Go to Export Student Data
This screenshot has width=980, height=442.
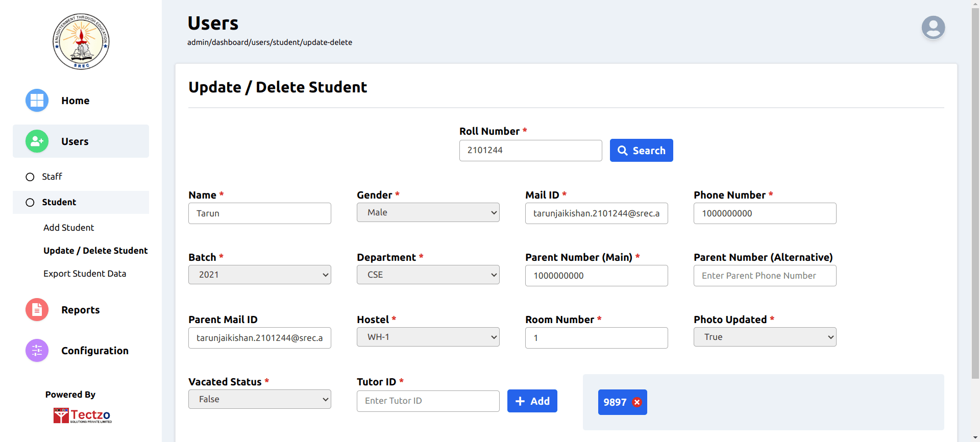coord(85,274)
